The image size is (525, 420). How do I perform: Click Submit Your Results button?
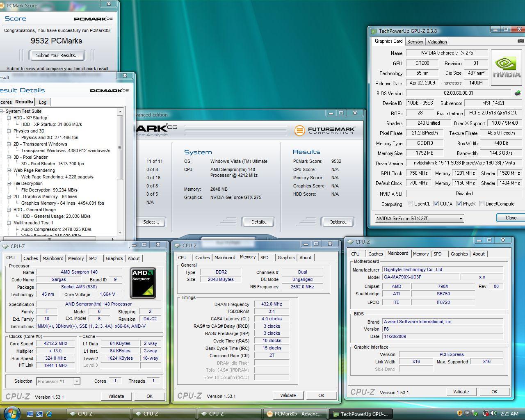[57, 55]
